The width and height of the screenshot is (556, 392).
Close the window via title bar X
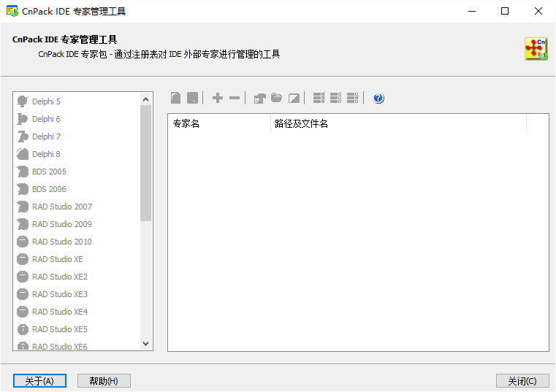(x=538, y=12)
